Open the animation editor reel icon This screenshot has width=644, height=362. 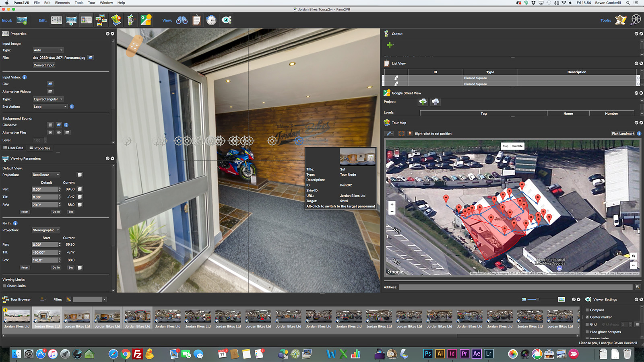coord(636,20)
